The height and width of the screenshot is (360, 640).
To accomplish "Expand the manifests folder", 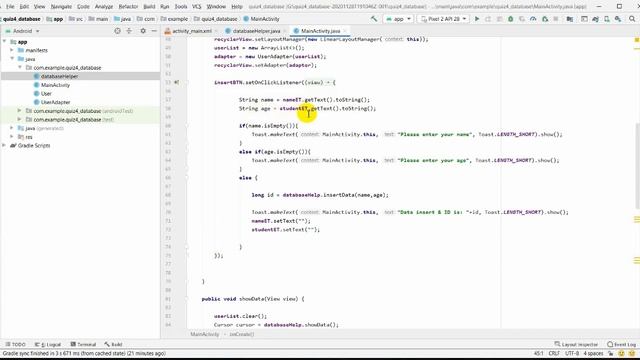I will coord(12,50).
